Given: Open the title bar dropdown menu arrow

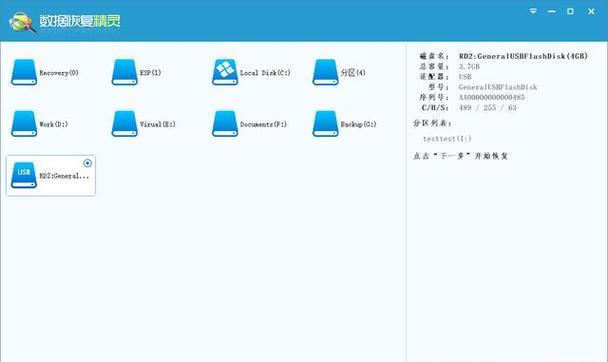Looking at the screenshot, I should [x=533, y=11].
